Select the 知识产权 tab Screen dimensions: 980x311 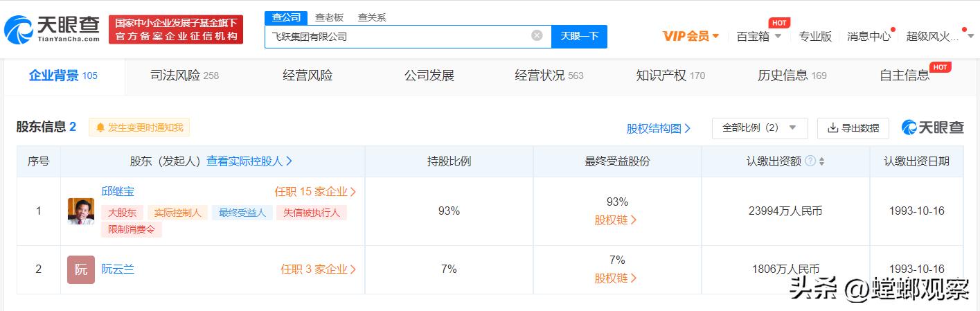(x=670, y=75)
